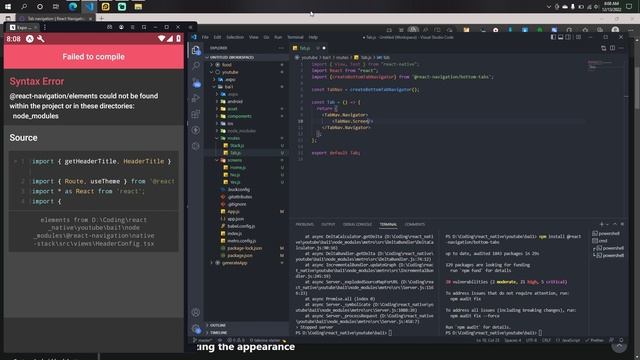Open app.json in the Explorer
The image size is (640, 360).
tap(236, 219)
